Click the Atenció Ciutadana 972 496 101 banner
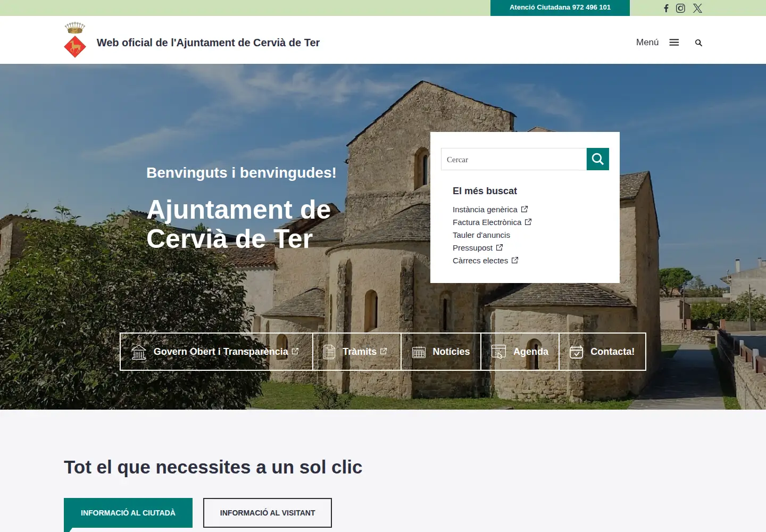Viewport: 766px width, 532px height. tap(560, 7)
